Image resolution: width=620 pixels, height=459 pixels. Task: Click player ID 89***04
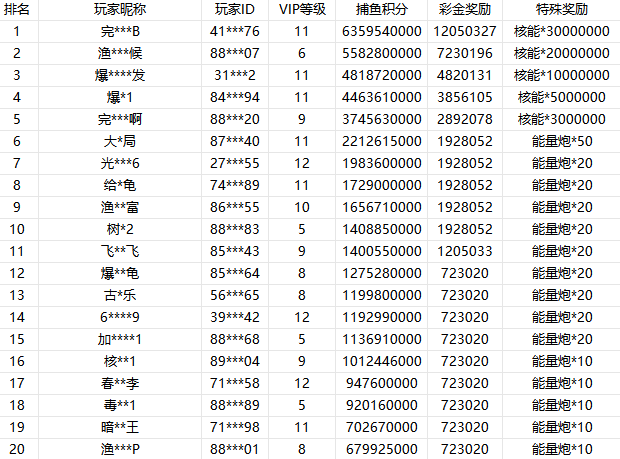click(234, 361)
